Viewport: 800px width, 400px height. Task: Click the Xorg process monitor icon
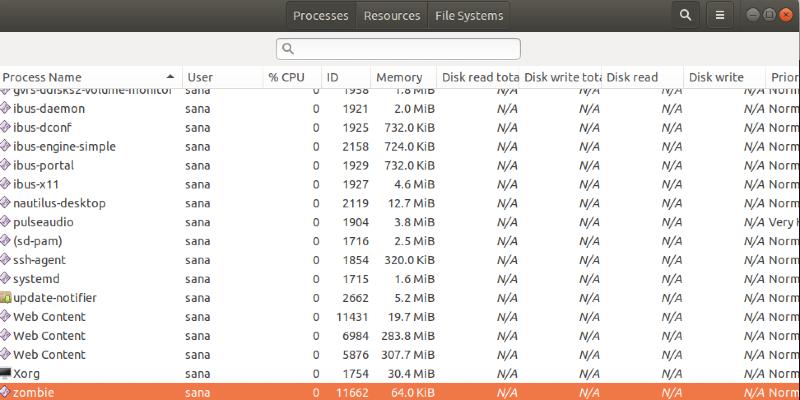pyautogui.click(x=6, y=374)
